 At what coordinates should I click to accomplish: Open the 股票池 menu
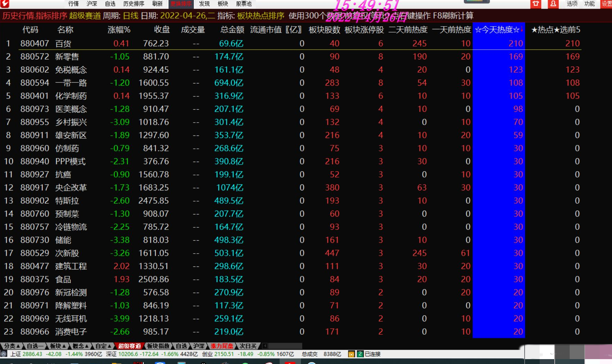(244, 4)
